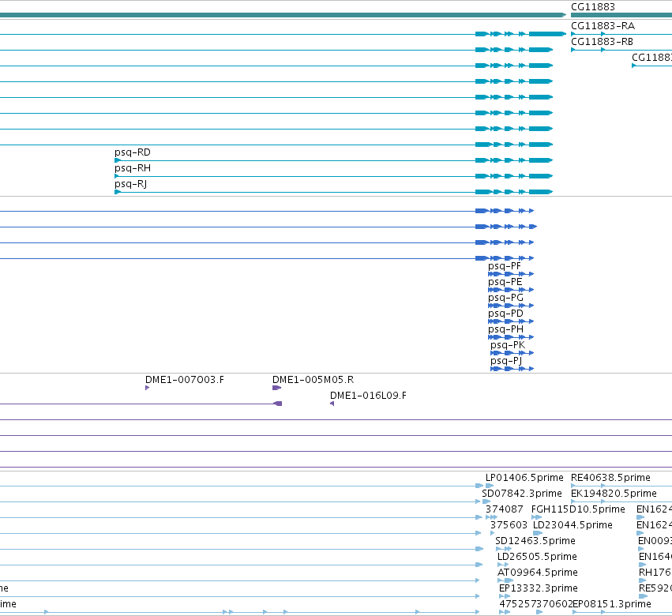Click the LD23044.5prime alignment block glyph
The height and width of the screenshot is (616, 672).
pos(538,533)
